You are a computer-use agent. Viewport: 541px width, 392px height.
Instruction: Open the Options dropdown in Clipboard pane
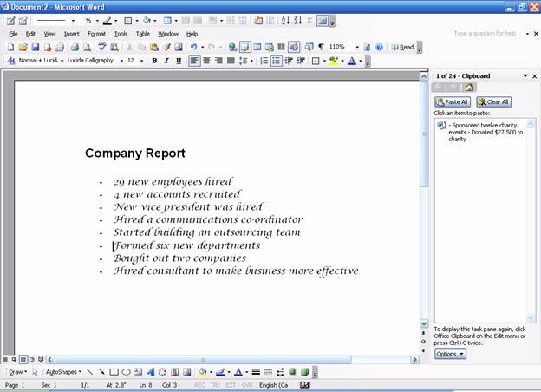click(x=450, y=354)
